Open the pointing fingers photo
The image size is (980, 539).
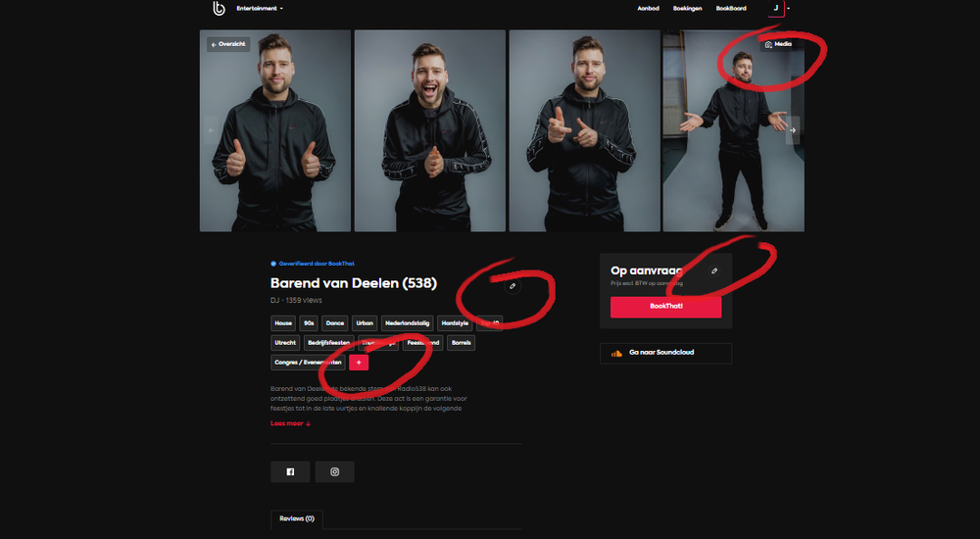[x=584, y=130]
